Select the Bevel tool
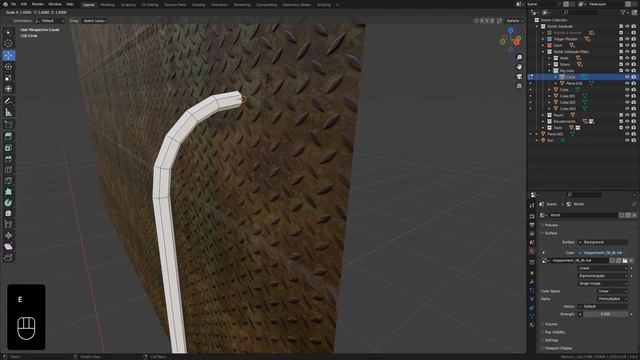 pyautogui.click(x=9, y=159)
